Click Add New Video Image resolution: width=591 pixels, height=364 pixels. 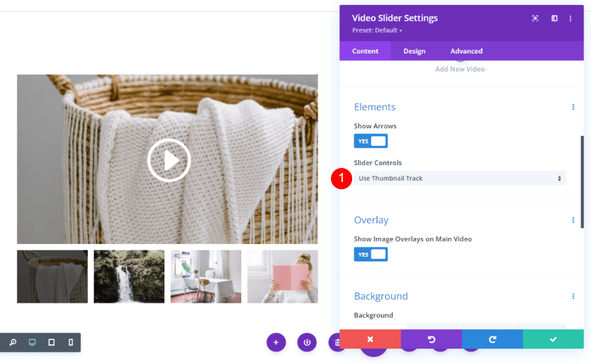point(460,69)
